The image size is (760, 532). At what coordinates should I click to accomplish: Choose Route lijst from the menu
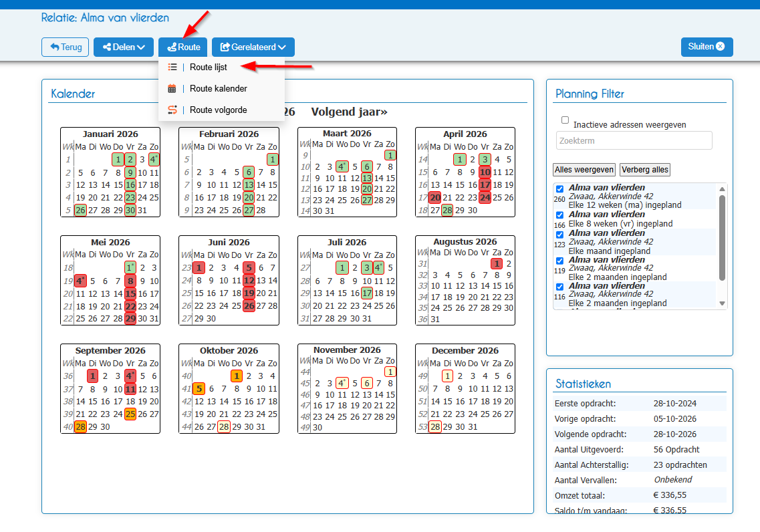(x=208, y=68)
